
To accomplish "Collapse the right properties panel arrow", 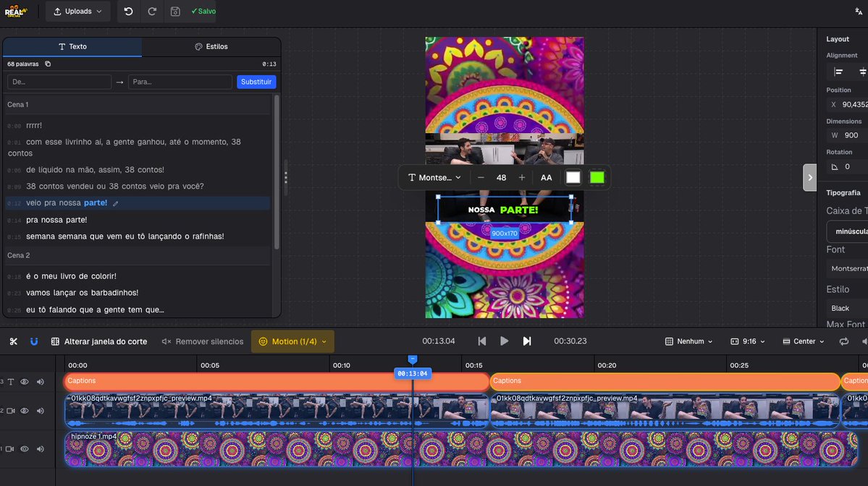I will click(x=810, y=177).
